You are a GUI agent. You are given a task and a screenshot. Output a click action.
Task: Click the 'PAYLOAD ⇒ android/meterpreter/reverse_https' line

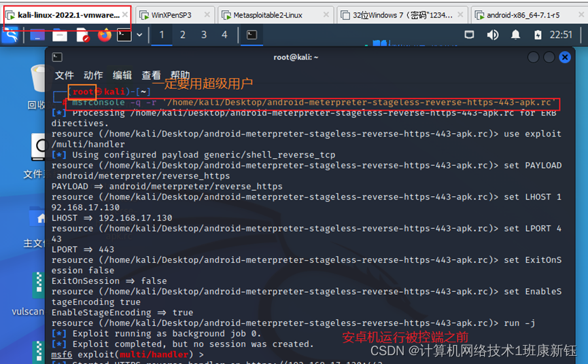167,187
